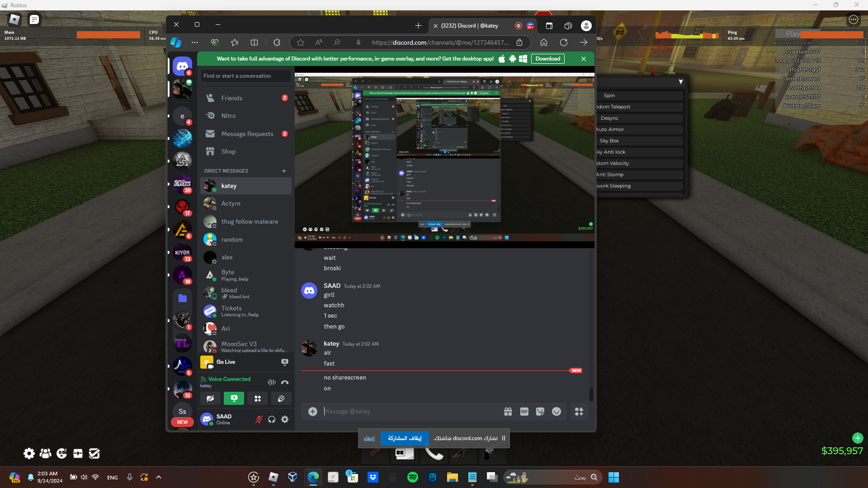Click the blue stop sharing button

(405, 438)
